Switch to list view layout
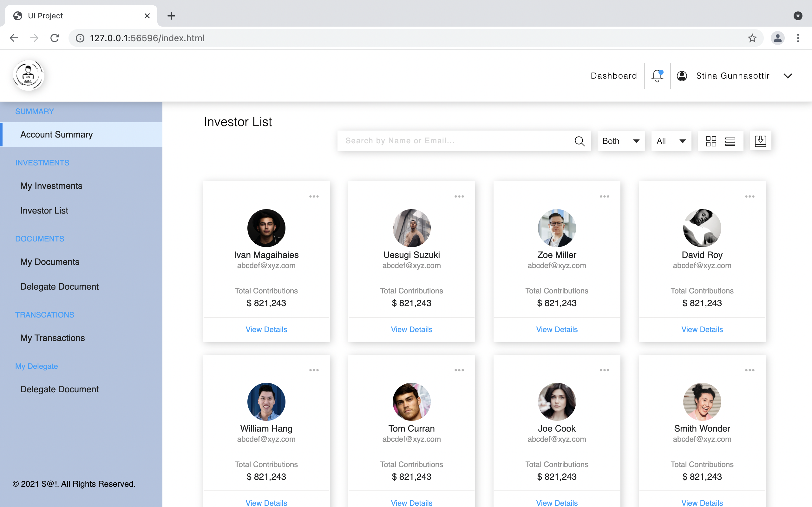 pyautogui.click(x=730, y=141)
